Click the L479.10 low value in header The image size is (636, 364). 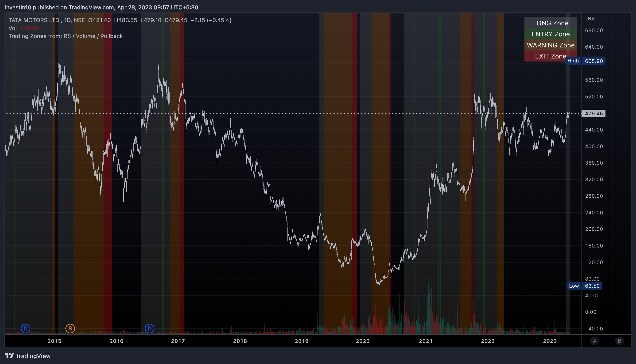pyautogui.click(x=151, y=20)
